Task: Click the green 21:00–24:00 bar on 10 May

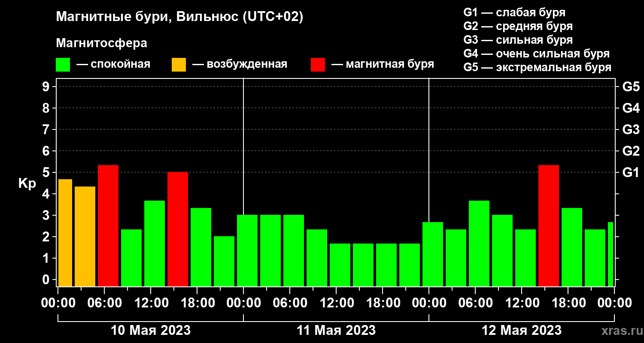Action: (x=224, y=261)
